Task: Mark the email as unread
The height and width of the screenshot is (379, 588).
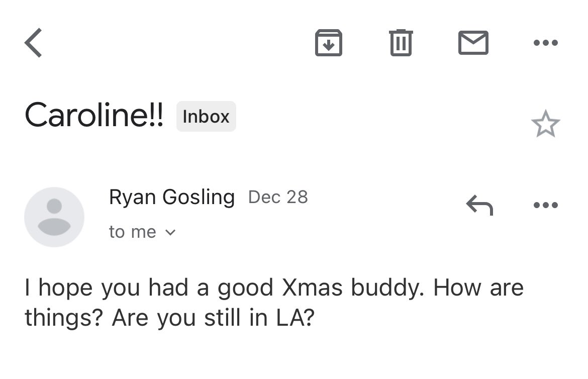Action: 473,43
